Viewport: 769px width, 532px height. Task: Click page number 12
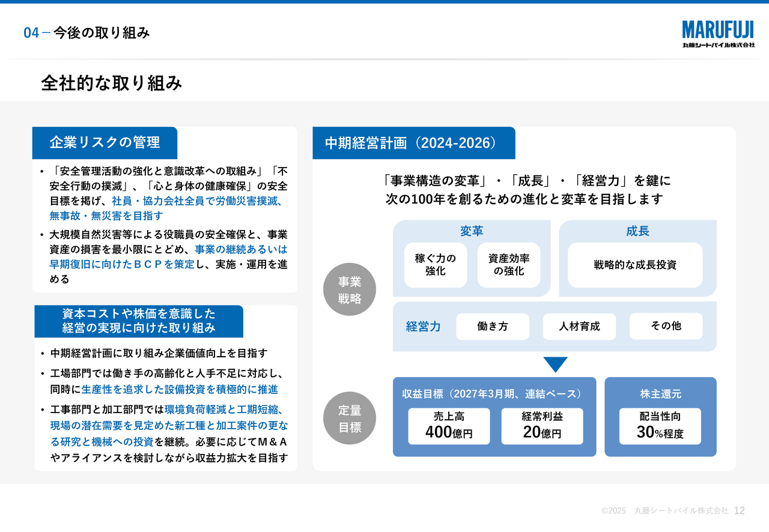pos(740,510)
